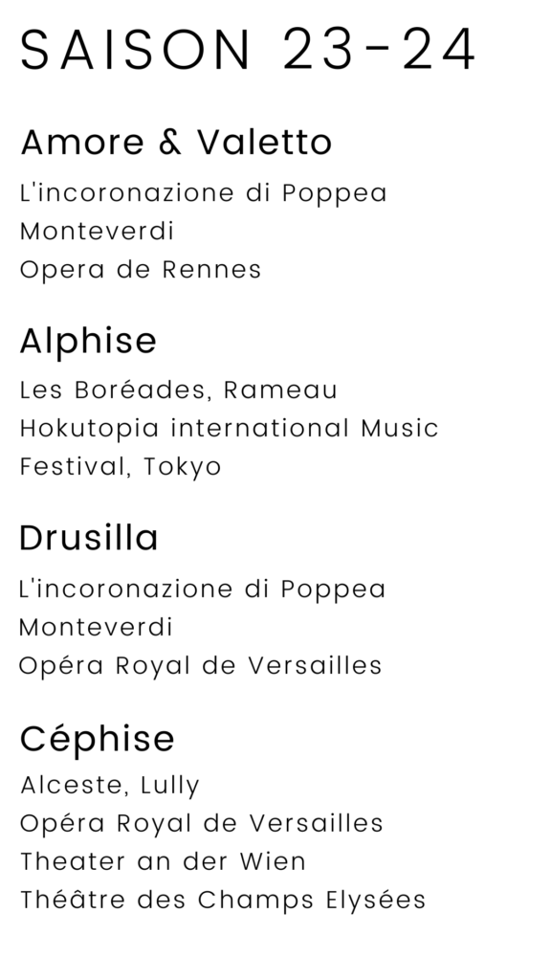The width and height of the screenshot is (551, 980).
Task: Select Monteverdi under the Drusilla heading
Action: pos(96,628)
